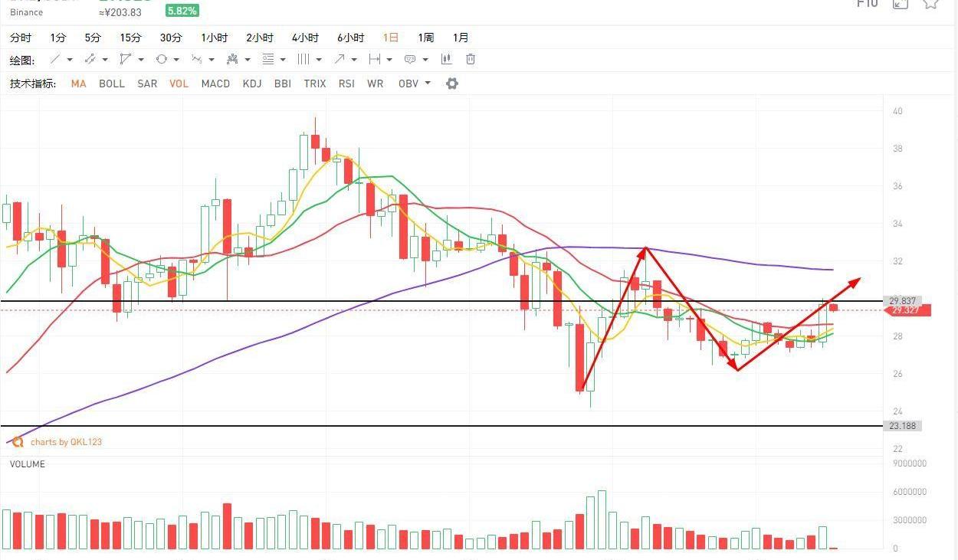
Task: Click the fullscreen chart icon
Action: pyautogui.click(x=901, y=3)
